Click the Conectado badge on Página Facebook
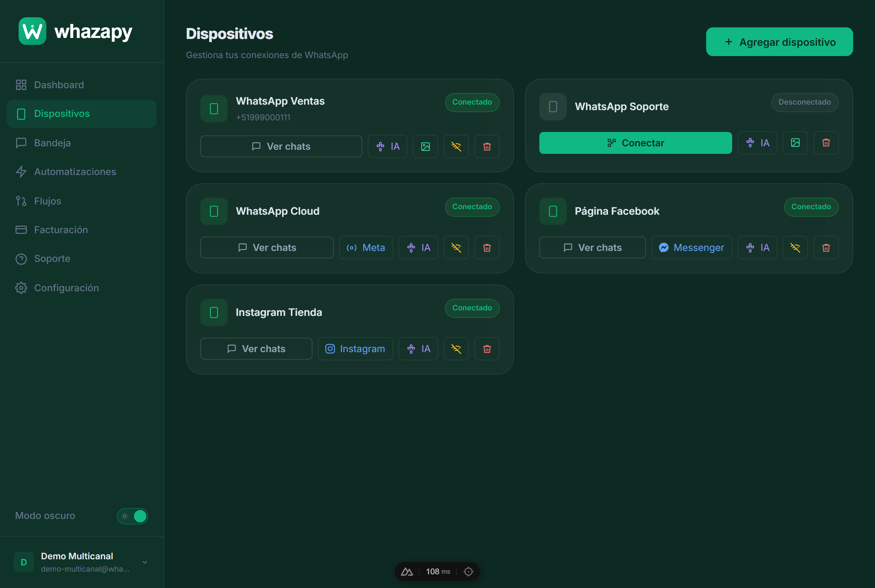 click(x=811, y=207)
